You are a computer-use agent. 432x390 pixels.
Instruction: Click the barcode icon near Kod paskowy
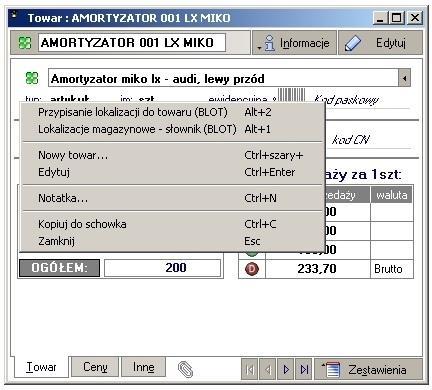click(x=291, y=95)
